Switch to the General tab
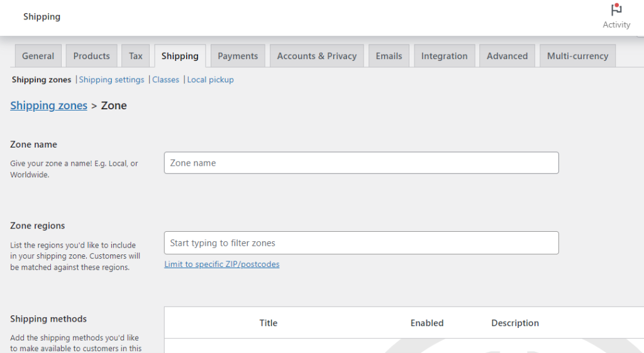The width and height of the screenshot is (644, 353). point(38,56)
